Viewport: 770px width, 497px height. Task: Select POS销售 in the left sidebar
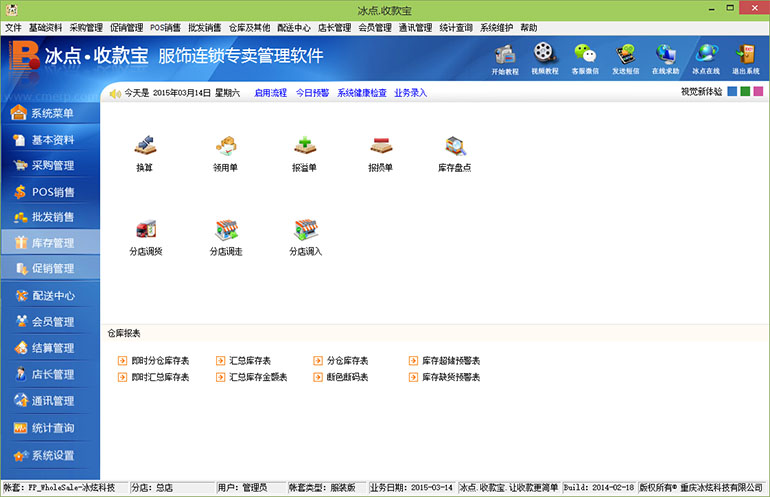(x=50, y=192)
